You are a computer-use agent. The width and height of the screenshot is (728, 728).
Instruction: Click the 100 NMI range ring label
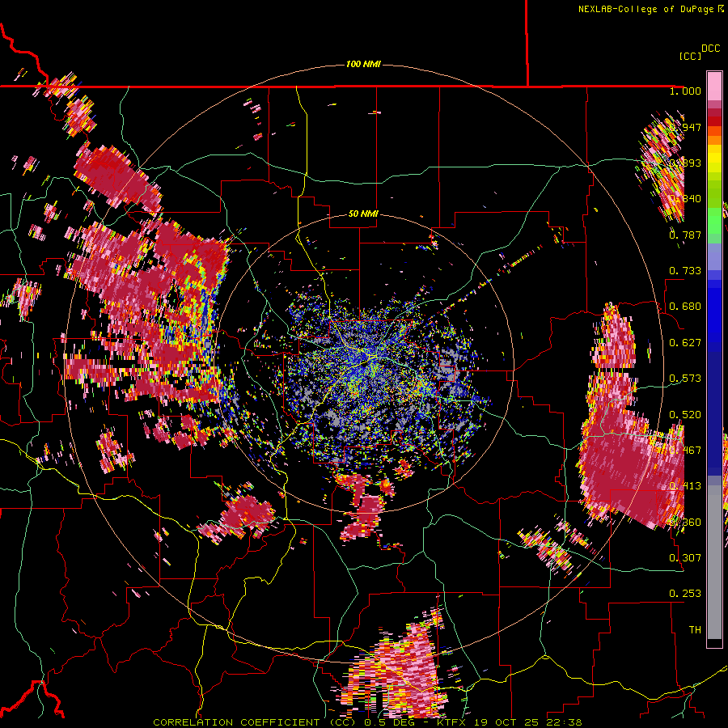click(x=363, y=64)
